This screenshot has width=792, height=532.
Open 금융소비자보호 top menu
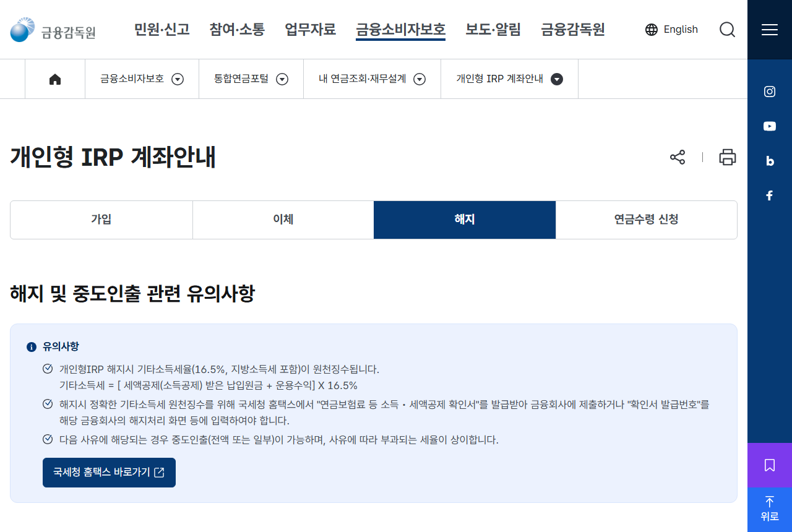(400, 29)
